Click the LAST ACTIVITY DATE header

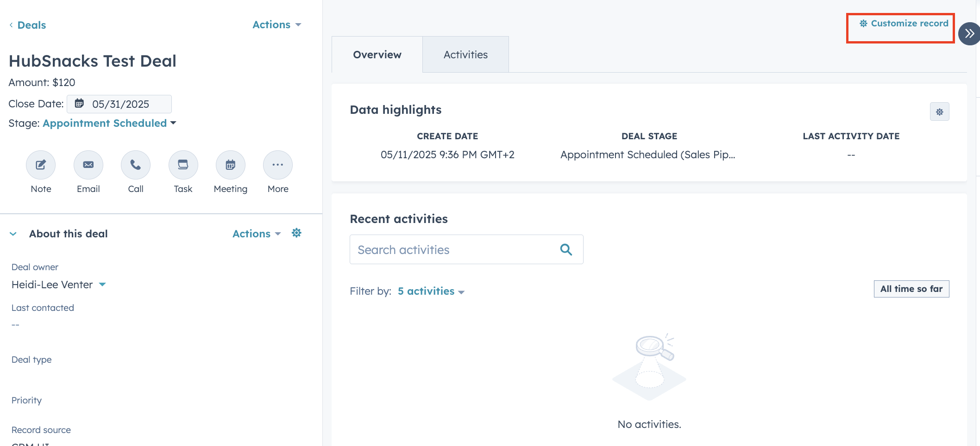(851, 136)
